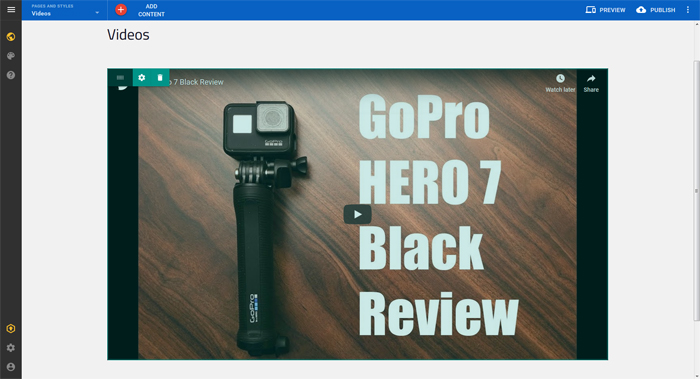Delete the video block with trash icon

point(160,78)
